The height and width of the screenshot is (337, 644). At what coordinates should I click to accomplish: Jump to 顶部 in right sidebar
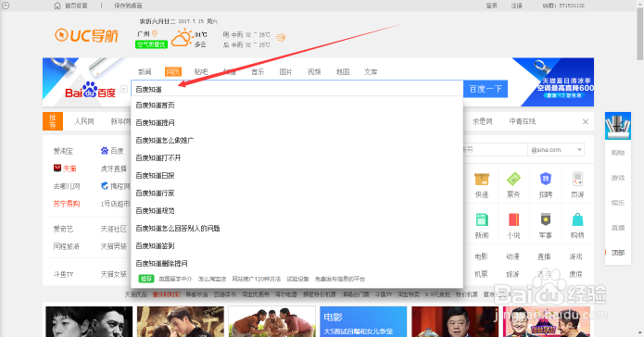618,253
